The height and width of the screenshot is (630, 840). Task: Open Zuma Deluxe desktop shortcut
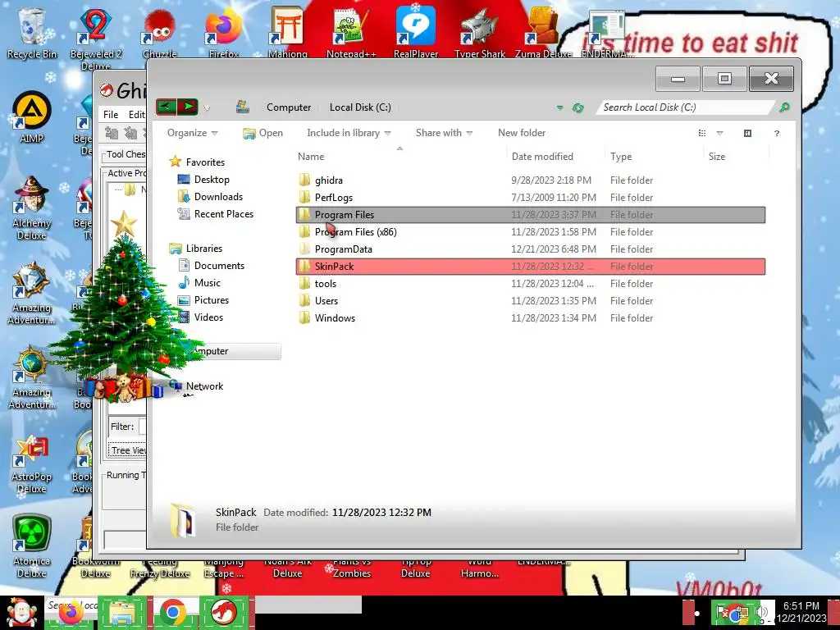543,32
